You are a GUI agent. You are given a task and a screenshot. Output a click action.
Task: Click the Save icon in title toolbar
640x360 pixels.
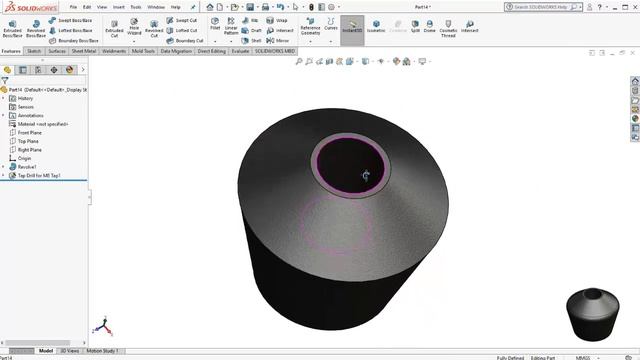click(250, 7)
